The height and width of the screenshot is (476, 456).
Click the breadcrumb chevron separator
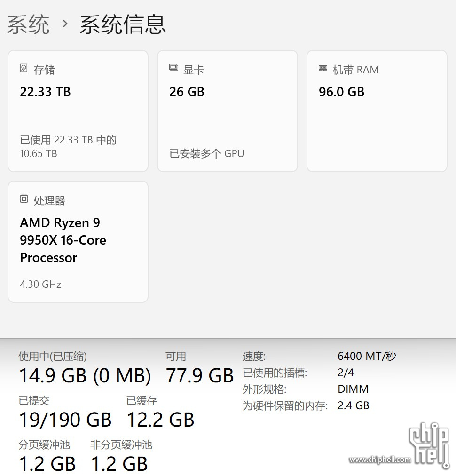(64, 24)
